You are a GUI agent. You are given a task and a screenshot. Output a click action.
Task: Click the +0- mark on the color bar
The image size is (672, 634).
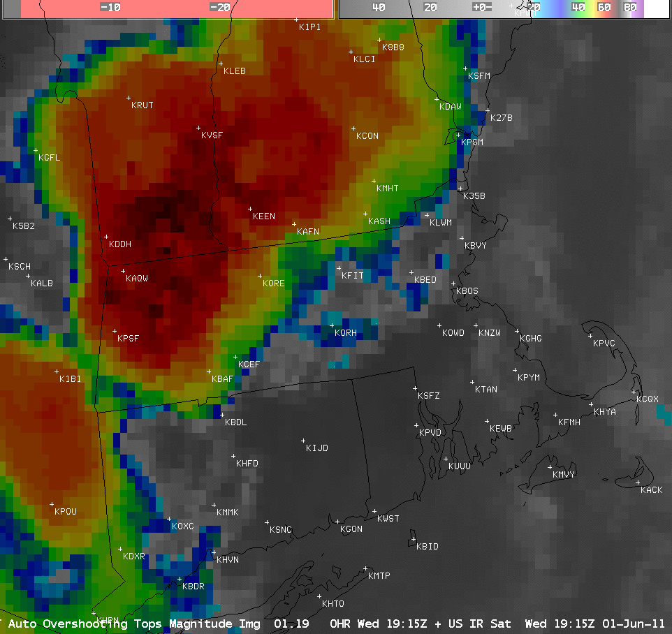coord(482,8)
